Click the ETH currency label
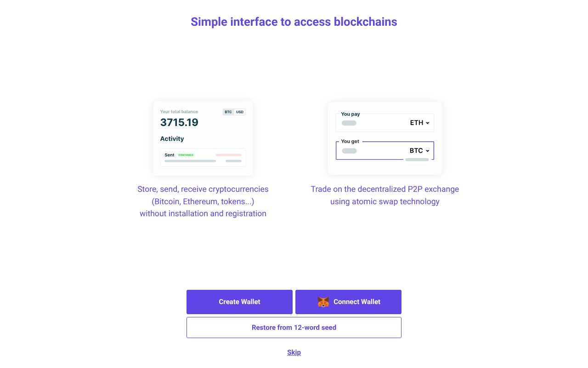588x368 pixels. tap(416, 123)
